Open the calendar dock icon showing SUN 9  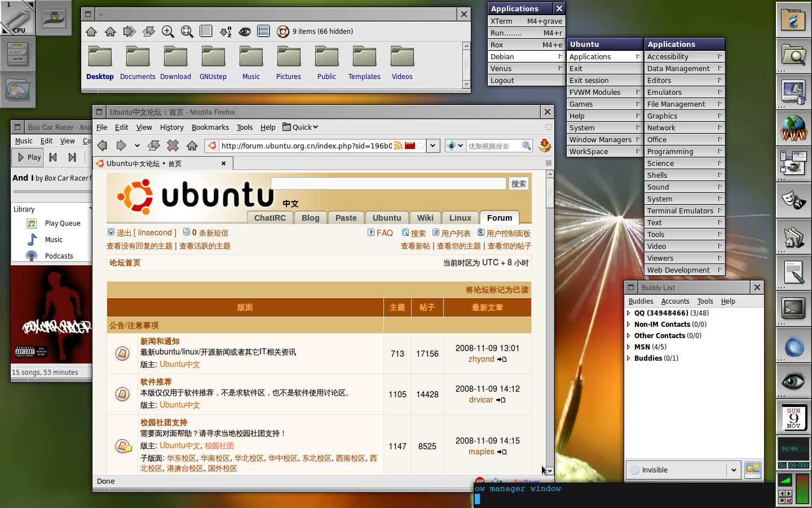point(794,417)
